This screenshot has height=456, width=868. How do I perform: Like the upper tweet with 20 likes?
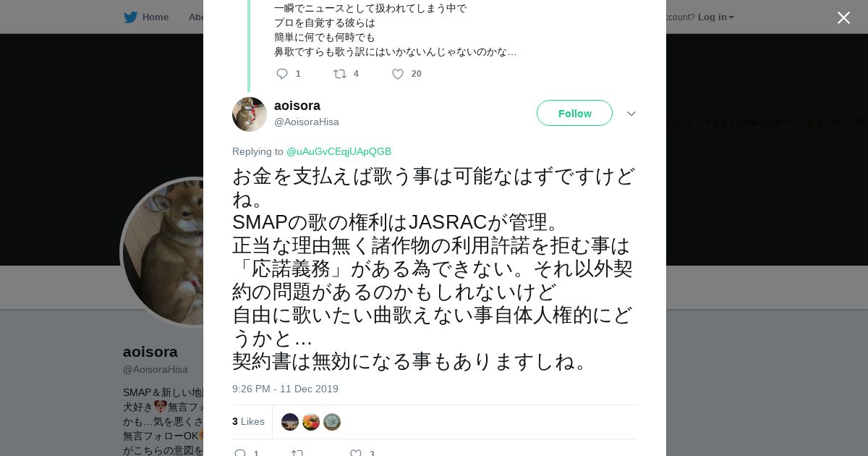tap(398, 74)
